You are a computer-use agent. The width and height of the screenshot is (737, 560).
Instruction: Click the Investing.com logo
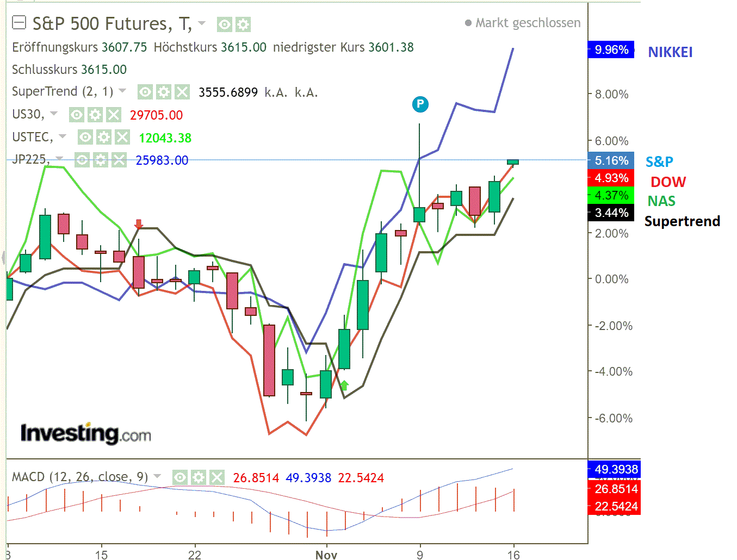coord(86,432)
